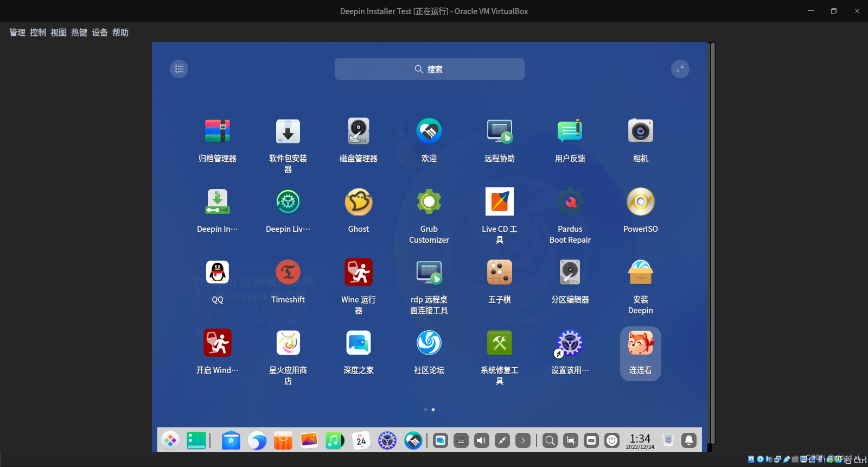Image resolution: width=868 pixels, height=467 pixels.
Task: Open the 设备 menu
Action: coord(100,33)
